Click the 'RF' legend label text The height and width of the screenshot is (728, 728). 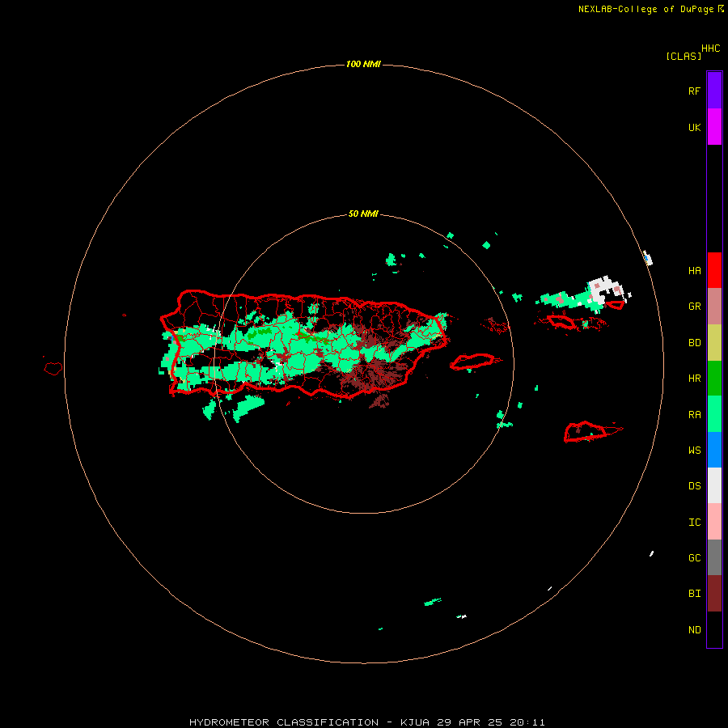pyautogui.click(x=694, y=91)
